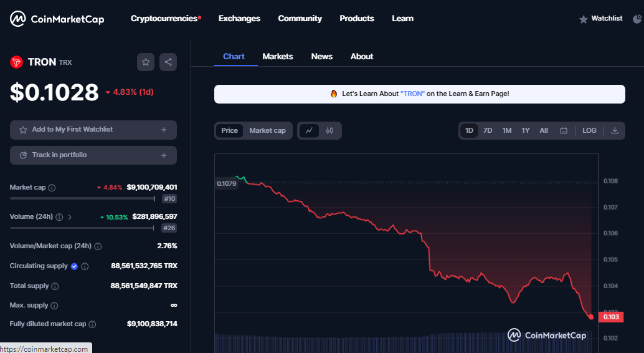Click the 4.83% (1d) change text

(x=130, y=92)
